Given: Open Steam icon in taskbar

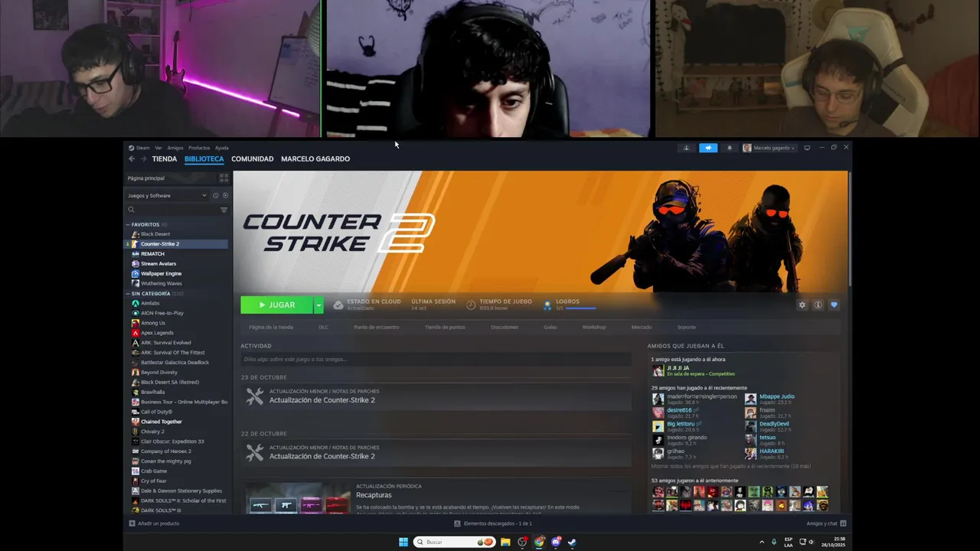Looking at the screenshot, I should (572, 542).
